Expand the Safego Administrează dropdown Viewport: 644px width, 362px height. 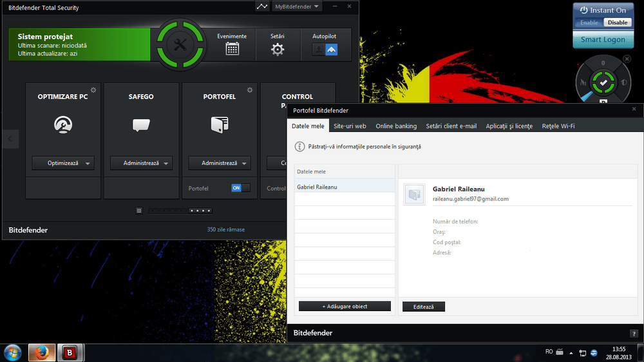pos(167,164)
